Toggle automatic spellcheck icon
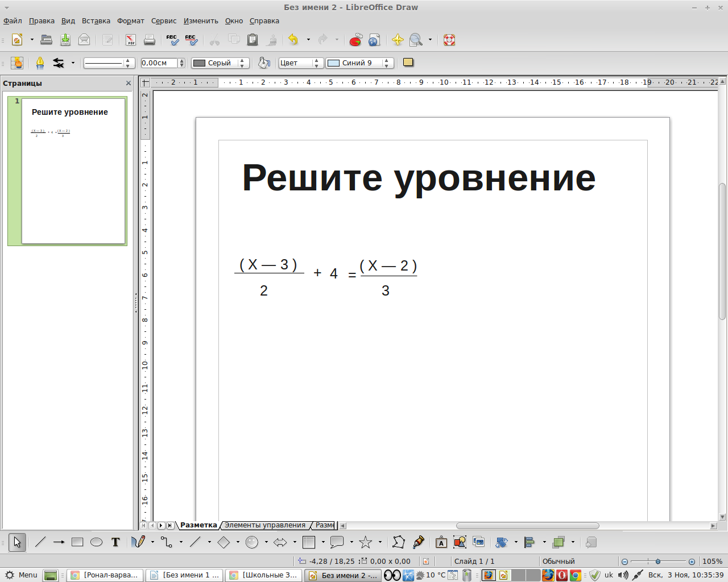This screenshot has height=582, width=728. click(x=191, y=40)
